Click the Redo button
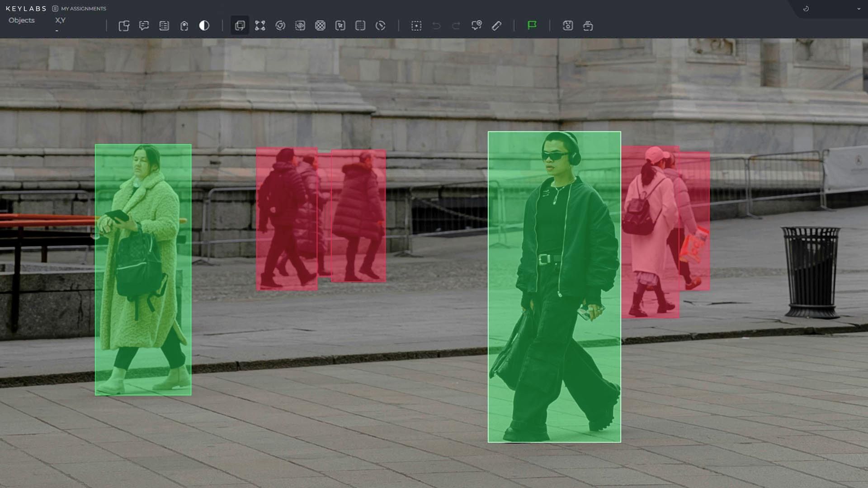868x488 pixels. coord(455,26)
